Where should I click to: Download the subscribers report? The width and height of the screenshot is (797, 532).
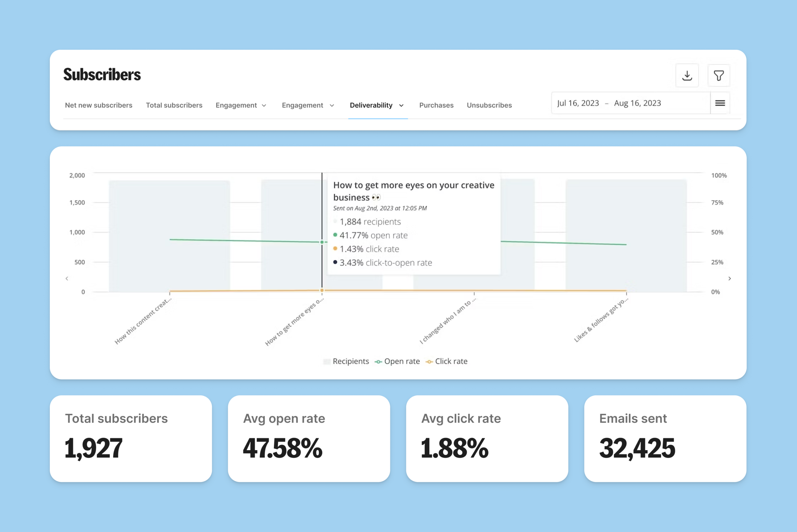687,75
